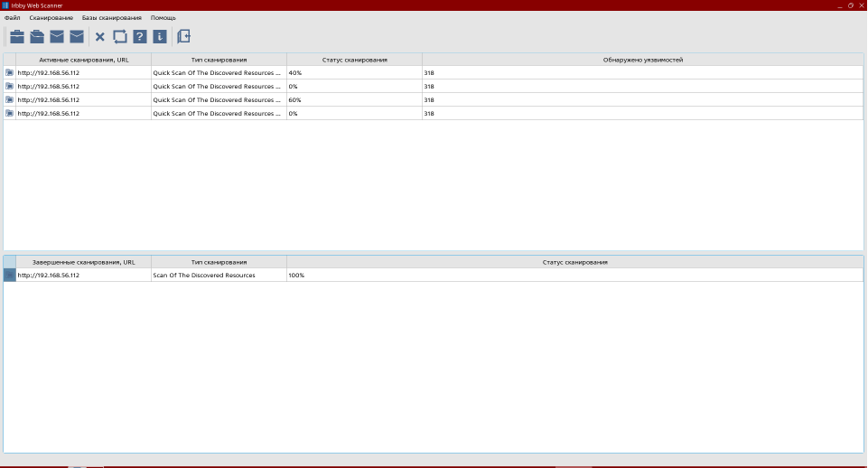The image size is (868, 468).
Task: Click the left envelope toolbar icon
Action: pos(57,37)
